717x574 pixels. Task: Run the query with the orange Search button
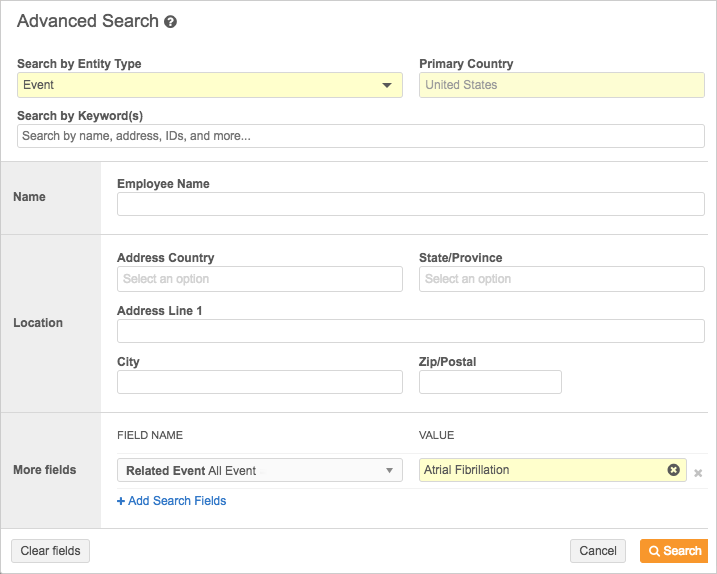click(x=674, y=551)
